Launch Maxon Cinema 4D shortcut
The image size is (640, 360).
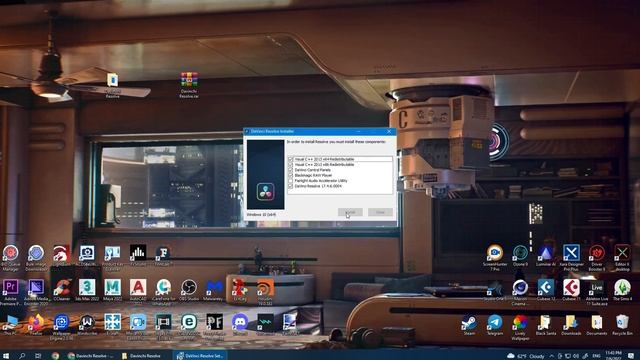tap(520, 292)
